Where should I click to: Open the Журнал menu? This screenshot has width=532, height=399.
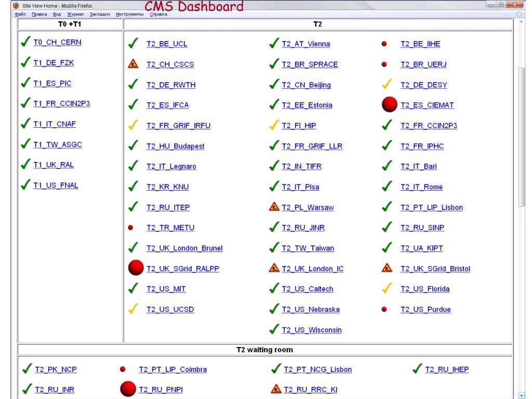pyautogui.click(x=75, y=14)
